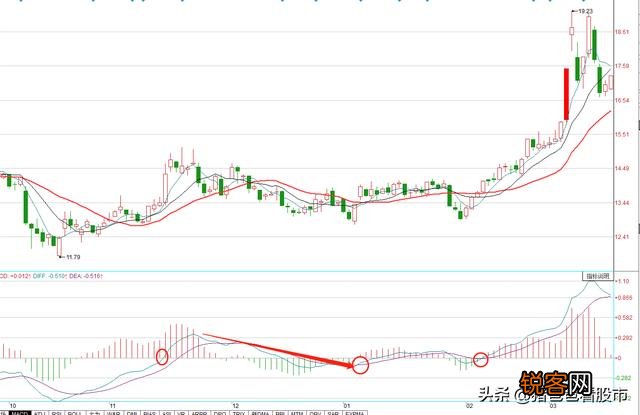The height and width of the screenshot is (415, 640).
Task: Open the 指标说明 indicator description button
Action: click(598, 276)
